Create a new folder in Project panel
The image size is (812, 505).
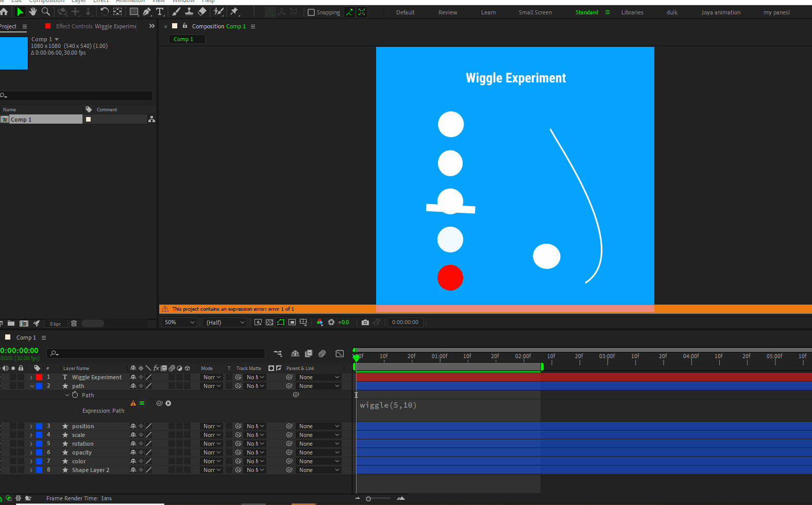11,324
